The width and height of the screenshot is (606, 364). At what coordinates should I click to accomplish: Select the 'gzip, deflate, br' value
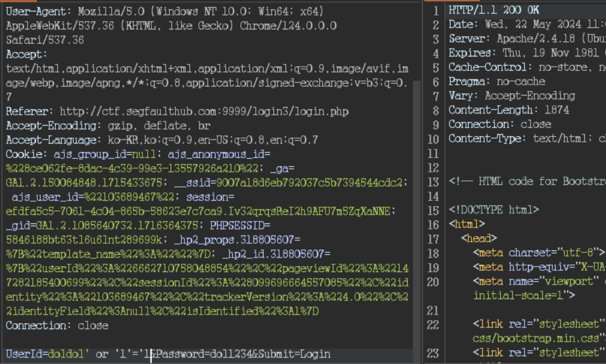pyautogui.click(x=159, y=126)
